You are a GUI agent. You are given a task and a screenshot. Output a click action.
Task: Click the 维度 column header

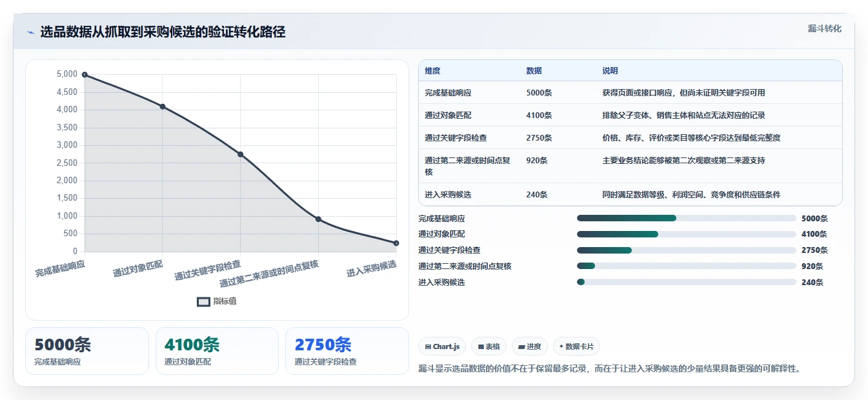tap(432, 71)
